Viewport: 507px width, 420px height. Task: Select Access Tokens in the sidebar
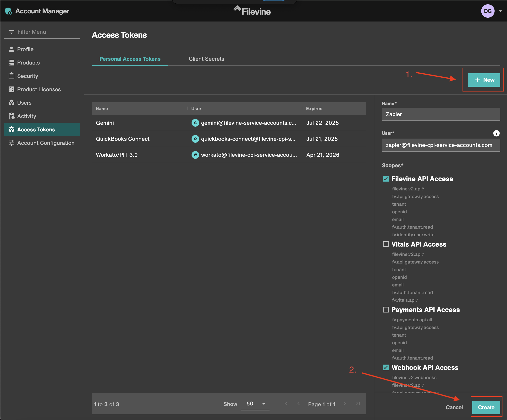tap(42, 129)
